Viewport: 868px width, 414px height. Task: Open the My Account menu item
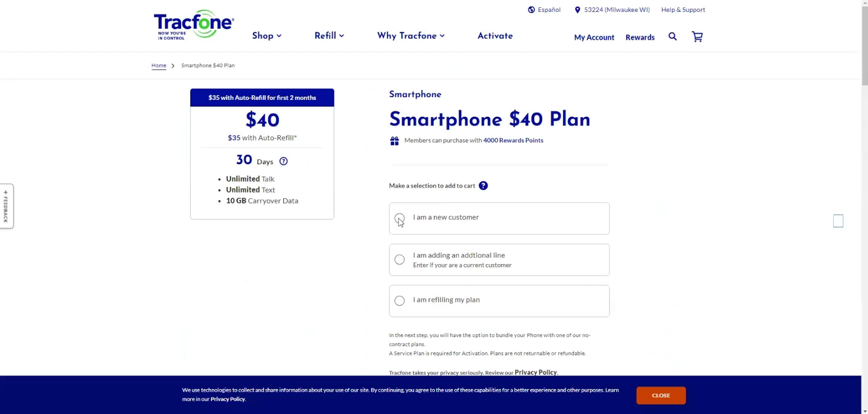point(594,37)
